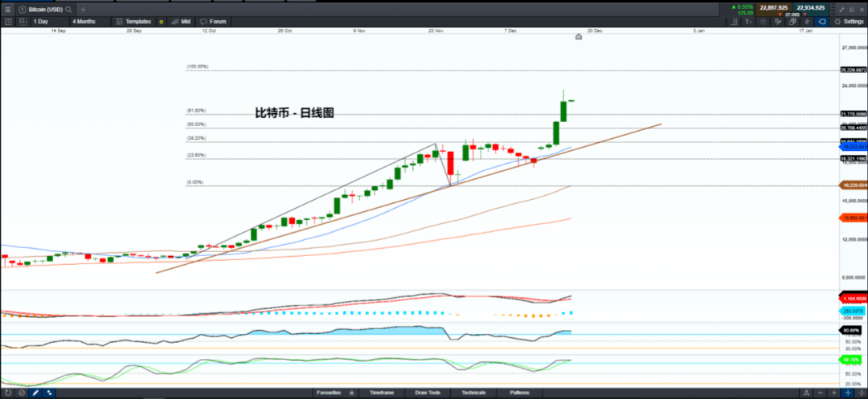Click the highlighted plus zoom icon bottom-right
The image size is (868, 399).
848,393
